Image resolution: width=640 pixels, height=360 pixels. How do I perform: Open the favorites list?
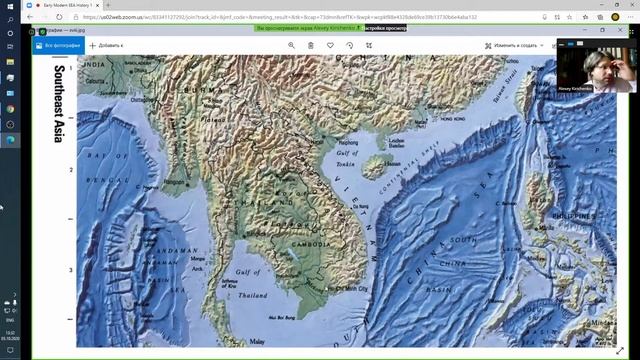(x=585, y=17)
